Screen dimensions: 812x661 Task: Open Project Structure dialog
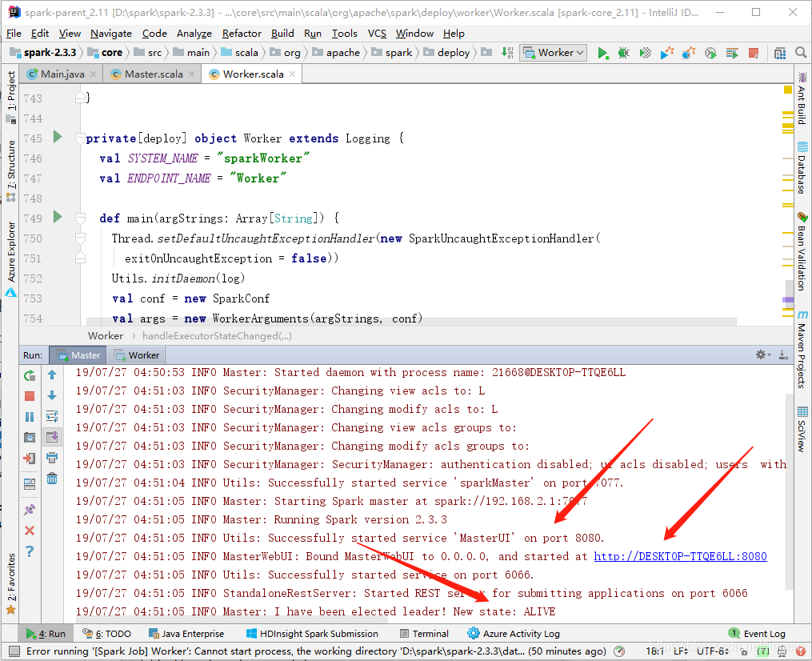coord(780,53)
